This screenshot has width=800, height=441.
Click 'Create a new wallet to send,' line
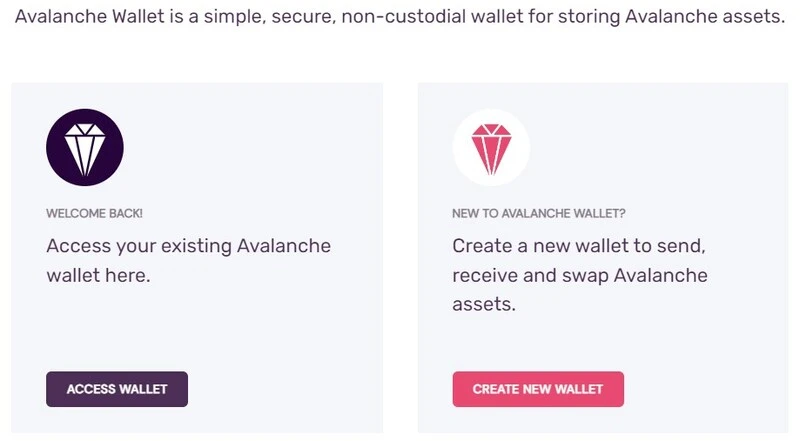[579, 247]
